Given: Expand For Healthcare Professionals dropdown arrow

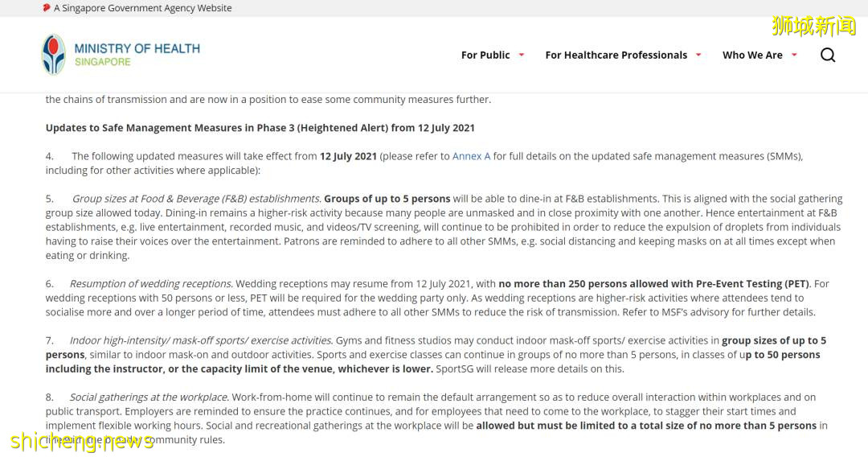Looking at the screenshot, I should 698,55.
